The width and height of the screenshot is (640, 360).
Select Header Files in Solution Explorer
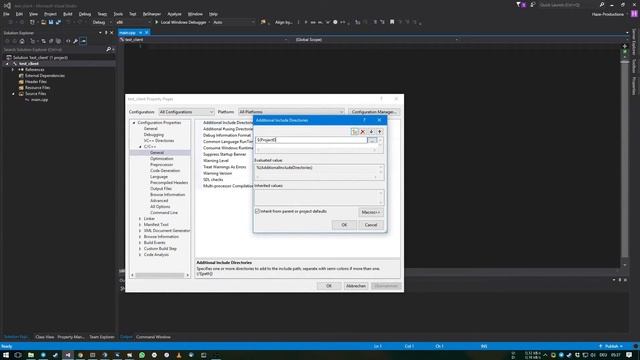tap(36, 82)
